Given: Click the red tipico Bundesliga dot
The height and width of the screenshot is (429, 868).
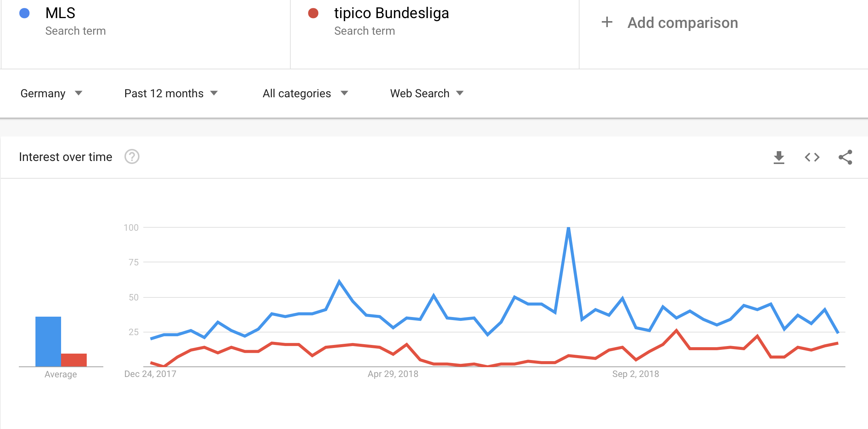Looking at the screenshot, I should pyautogui.click(x=313, y=14).
